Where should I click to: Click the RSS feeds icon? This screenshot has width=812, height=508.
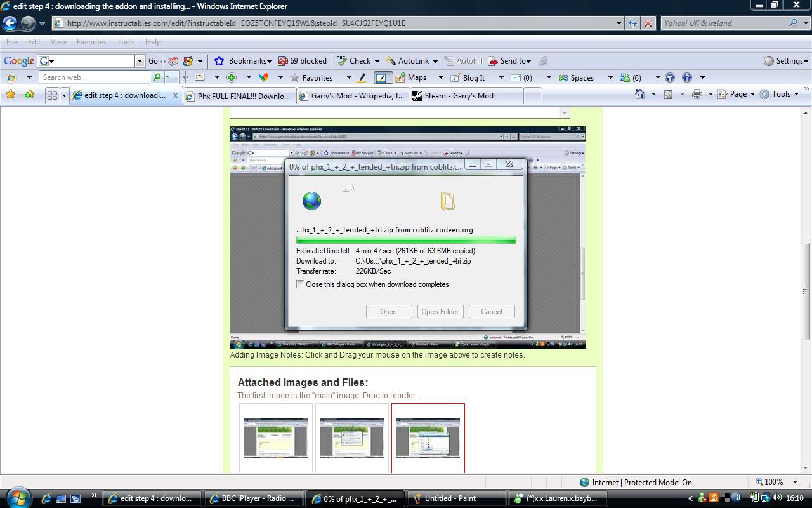point(668,94)
